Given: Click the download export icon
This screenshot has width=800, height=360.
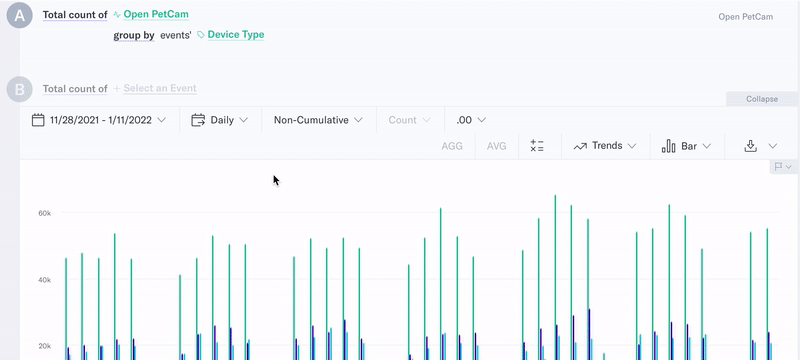Looking at the screenshot, I should 750,146.
